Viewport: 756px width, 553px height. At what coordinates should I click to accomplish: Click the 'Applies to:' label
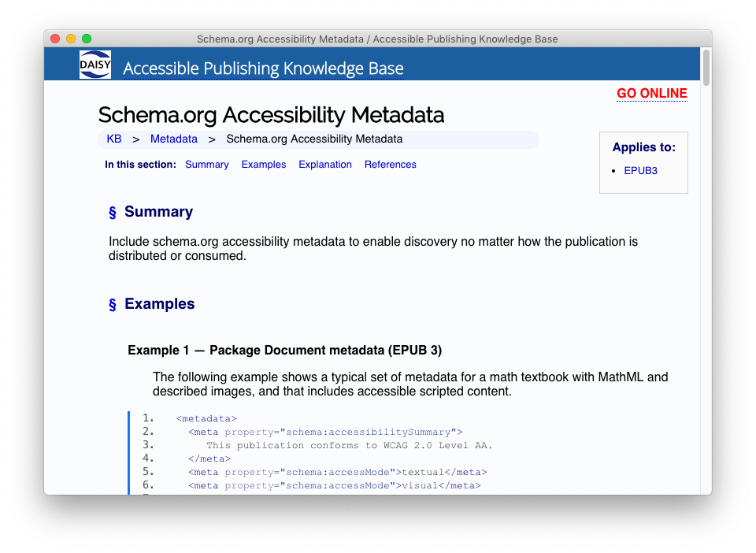643,147
